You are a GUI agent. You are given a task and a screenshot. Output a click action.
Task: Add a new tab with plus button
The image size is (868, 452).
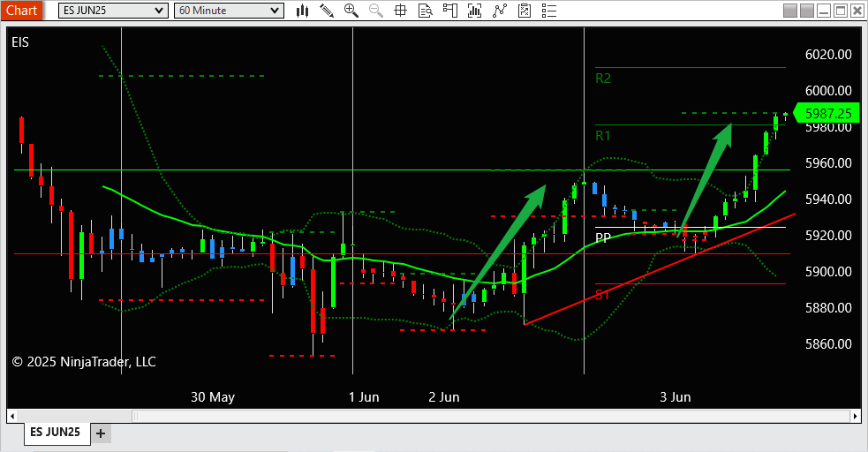coord(100,433)
